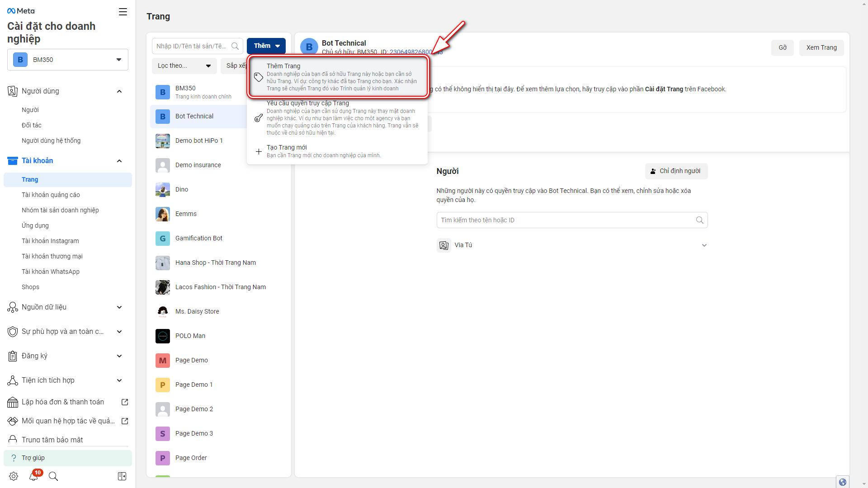Toggle the sidebar collapse panel icon
868x488 pixels.
point(122,476)
